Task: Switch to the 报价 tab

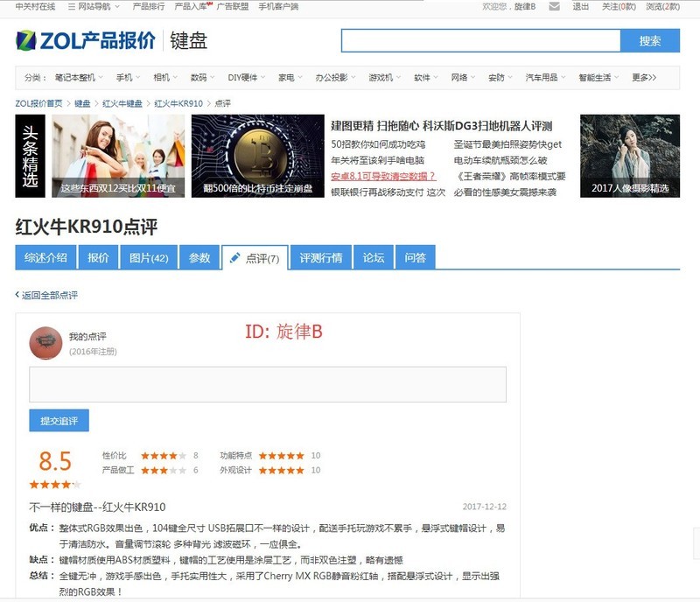Action: pyautogui.click(x=98, y=257)
